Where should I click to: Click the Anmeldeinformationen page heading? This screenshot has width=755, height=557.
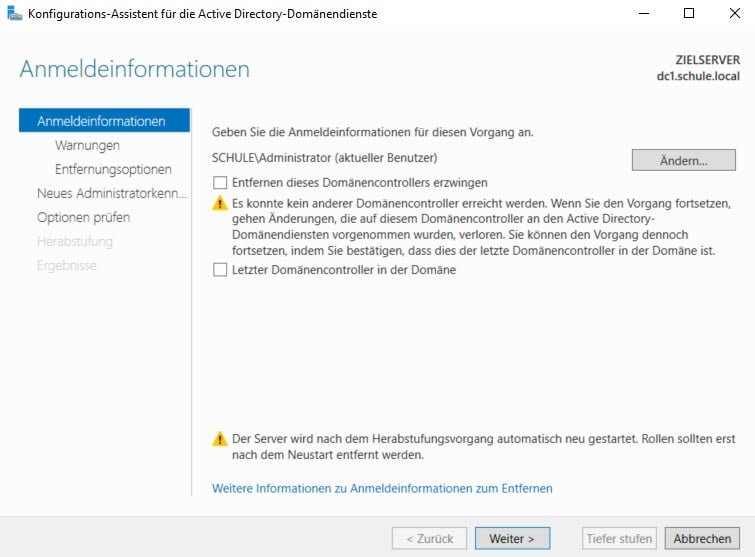point(135,69)
